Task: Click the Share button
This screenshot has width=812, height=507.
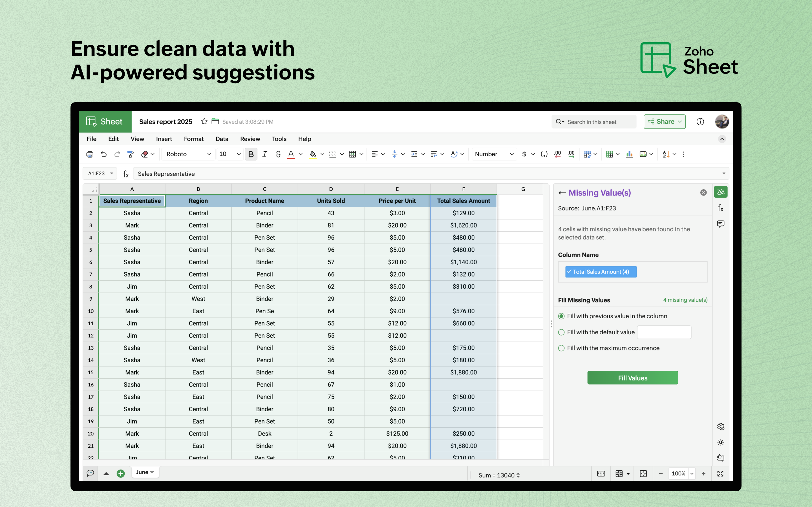Action: pyautogui.click(x=664, y=122)
